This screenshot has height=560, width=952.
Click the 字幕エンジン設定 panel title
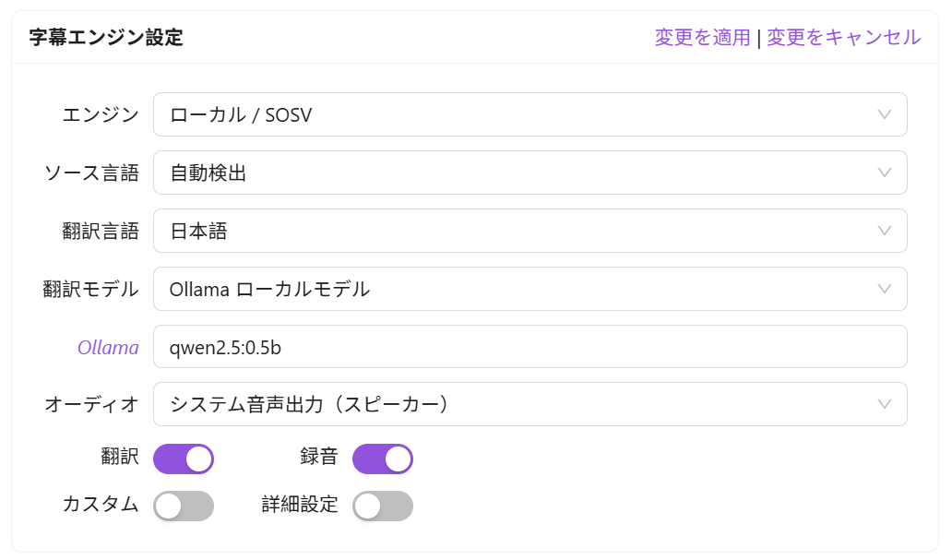(106, 38)
